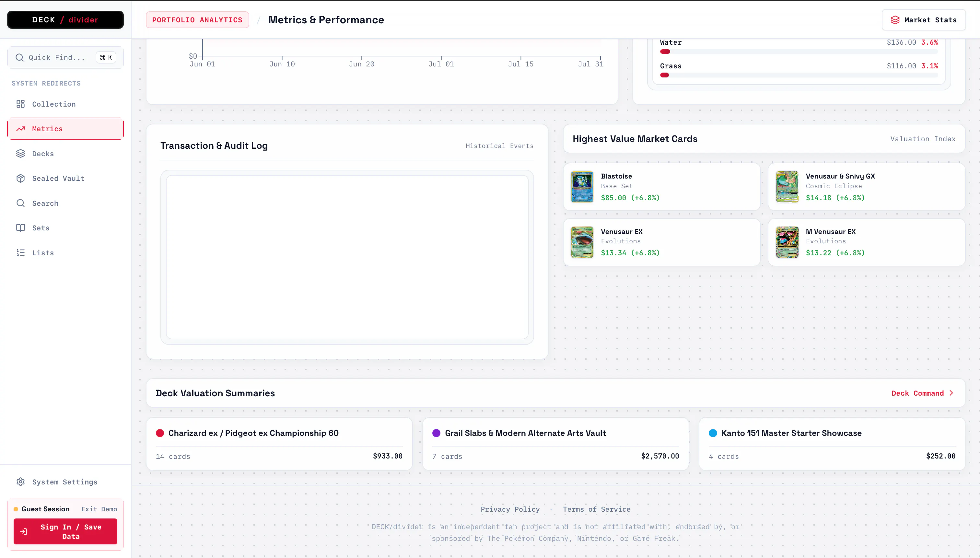The image size is (980, 558).
Task: Click the Collection grid icon in sidebar
Action: (x=20, y=104)
